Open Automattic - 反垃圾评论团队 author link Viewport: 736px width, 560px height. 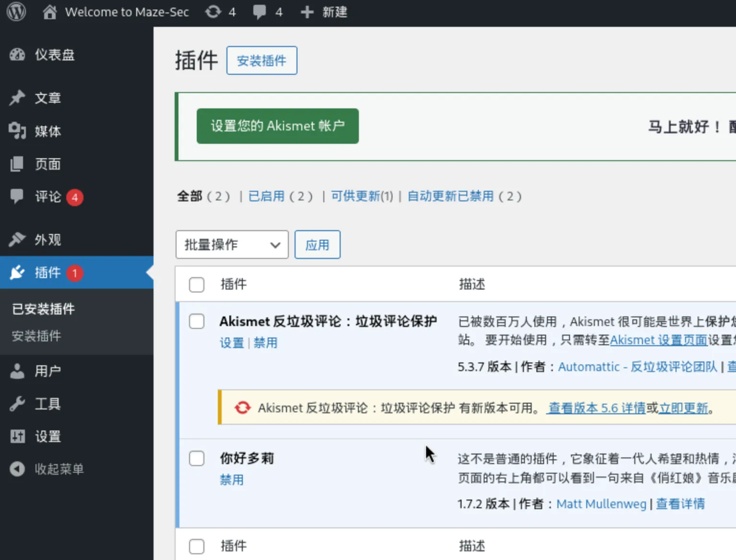pos(638,367)
